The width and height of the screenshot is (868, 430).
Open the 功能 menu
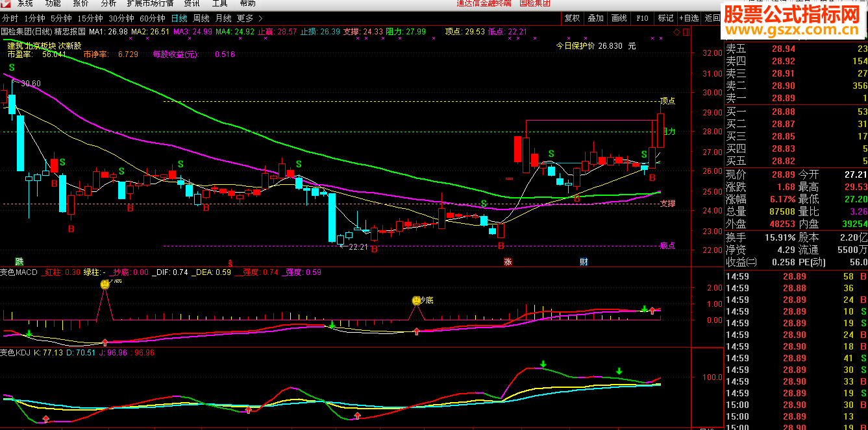(53, 3)
